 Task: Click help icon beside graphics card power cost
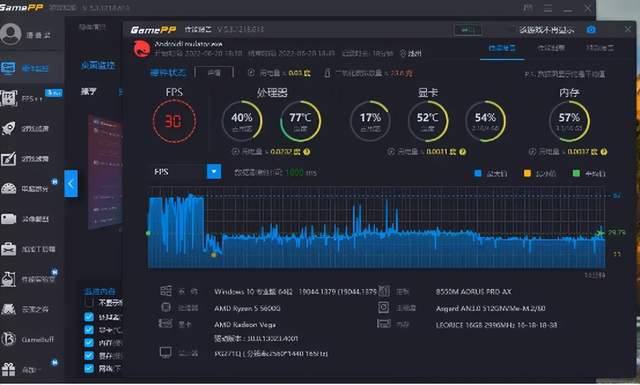(x=462, y=151)
